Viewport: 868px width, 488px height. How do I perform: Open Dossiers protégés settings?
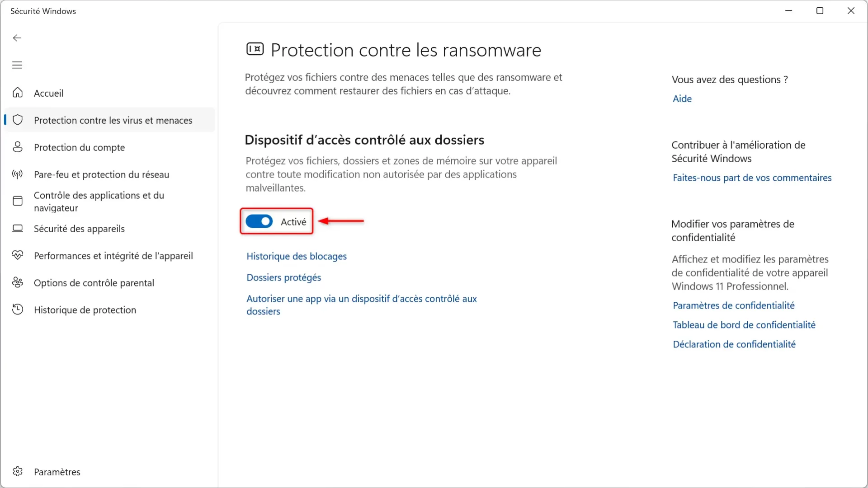click(x=284, y=277)
